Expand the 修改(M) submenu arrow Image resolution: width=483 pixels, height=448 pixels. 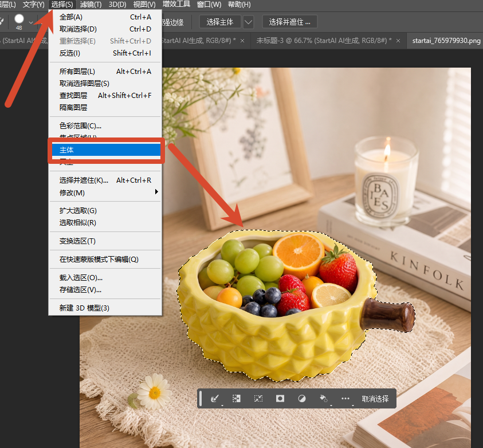pos(156,192)
